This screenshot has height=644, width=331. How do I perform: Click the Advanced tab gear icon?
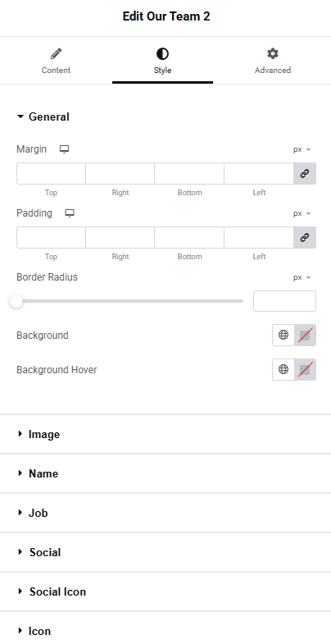click(273, 53)
